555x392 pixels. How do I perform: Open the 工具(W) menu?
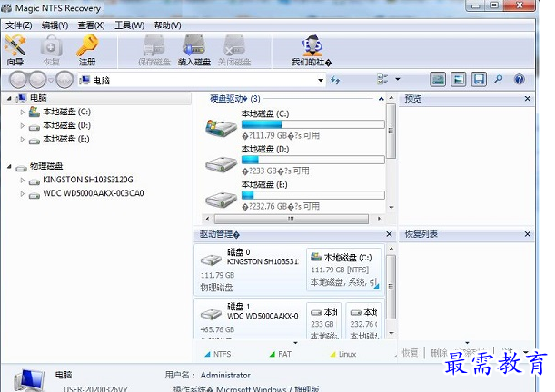[x=130, y=25]
